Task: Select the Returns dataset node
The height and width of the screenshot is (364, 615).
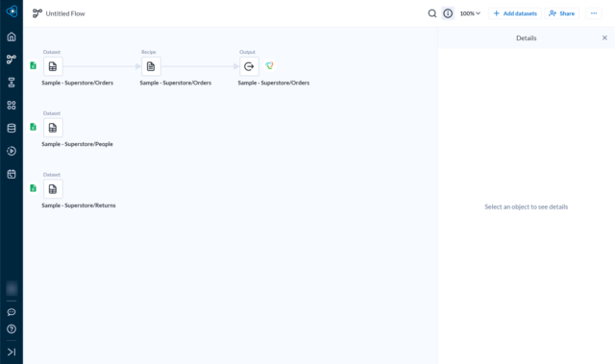Action: click(x=53, y=189)
